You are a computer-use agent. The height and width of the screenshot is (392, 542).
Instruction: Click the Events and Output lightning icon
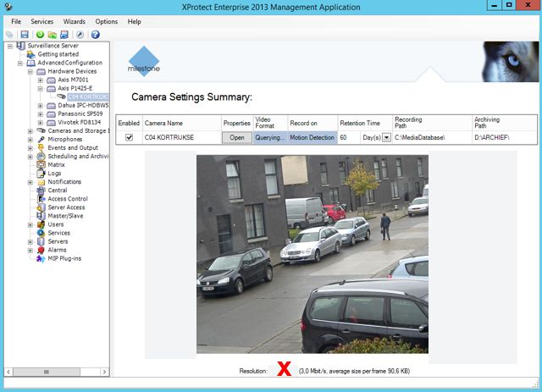click(41, 148)
